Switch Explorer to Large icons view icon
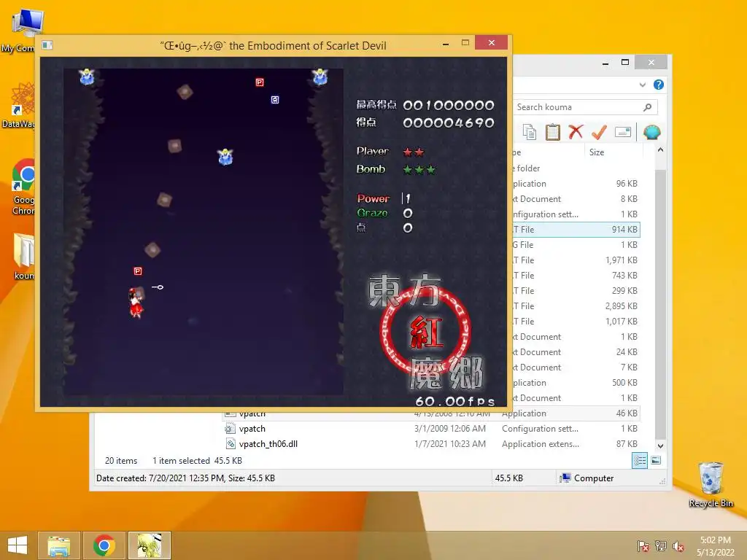747x560 pixels. click(x=656, y=460)
